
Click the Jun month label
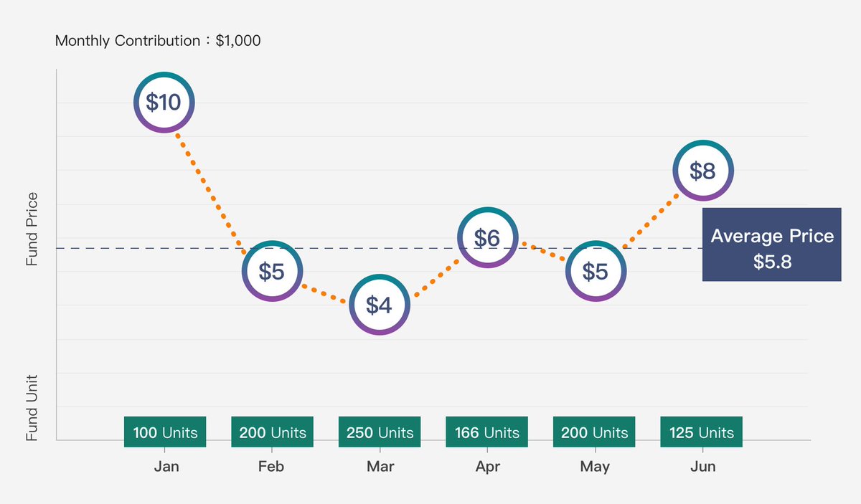point(703,467)
